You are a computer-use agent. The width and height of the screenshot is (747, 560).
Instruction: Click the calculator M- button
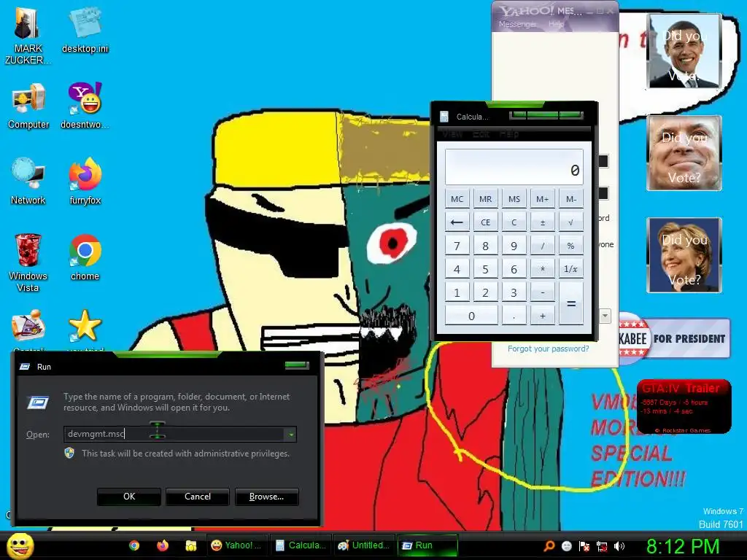click(x=571, y=199)
